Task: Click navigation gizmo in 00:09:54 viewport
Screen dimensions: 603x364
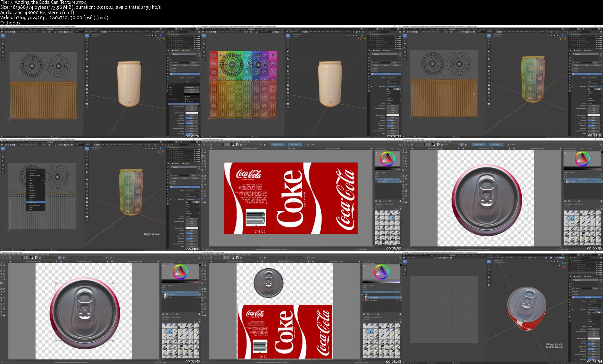Action: point(563,264)
